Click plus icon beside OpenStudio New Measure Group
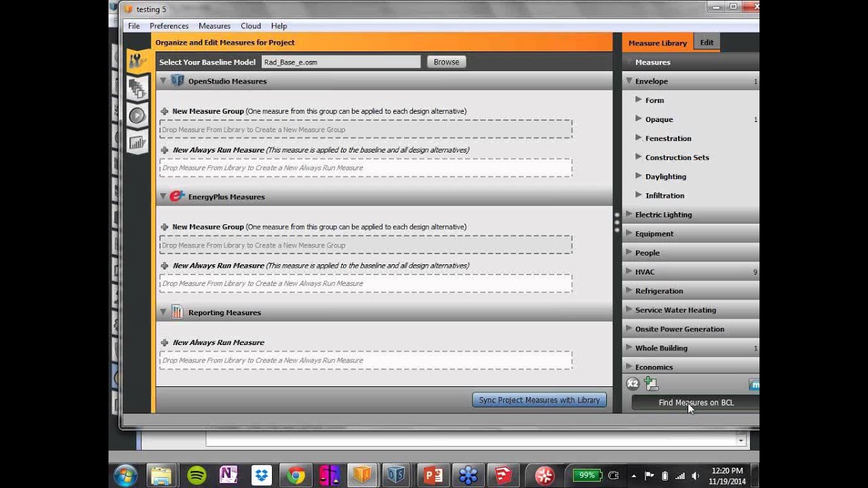Viewport: 868px width, 488px height. coord(164,111)
